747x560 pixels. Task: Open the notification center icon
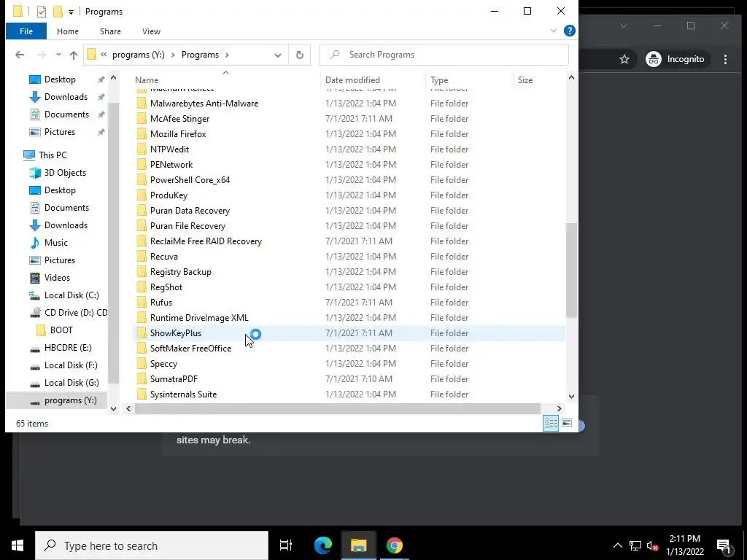point(724,545)
